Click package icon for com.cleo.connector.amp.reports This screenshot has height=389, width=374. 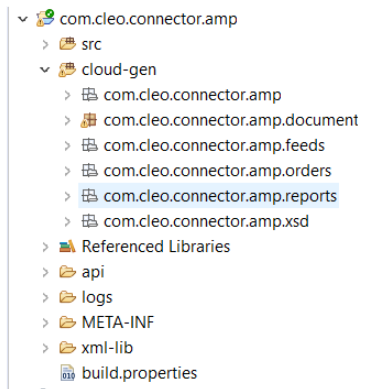pos(90,196)
